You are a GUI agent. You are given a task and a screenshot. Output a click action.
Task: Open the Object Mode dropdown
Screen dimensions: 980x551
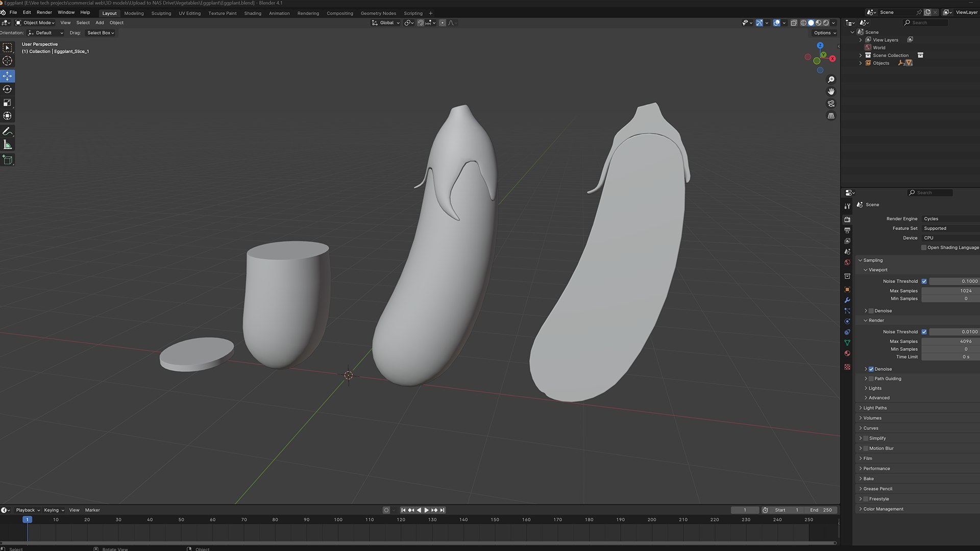(x=35, y=23)
